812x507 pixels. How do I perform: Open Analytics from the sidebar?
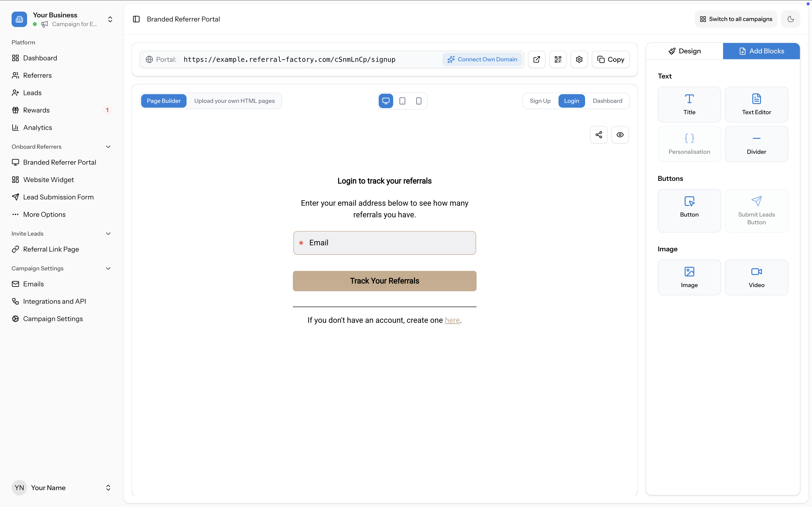tap(38, 127)
